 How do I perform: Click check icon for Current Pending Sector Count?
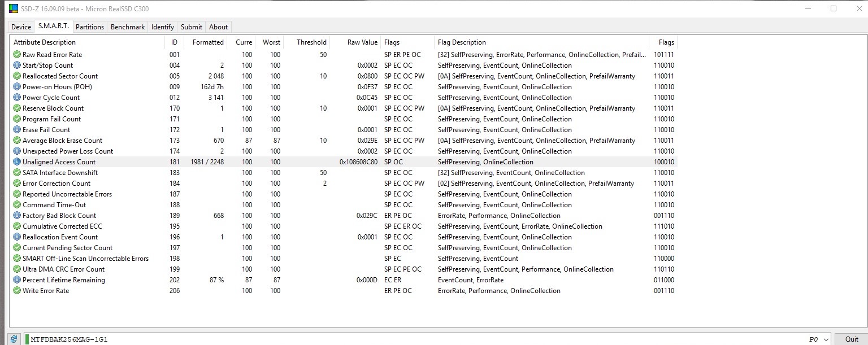pyautogui.click(x=17, y=248)
